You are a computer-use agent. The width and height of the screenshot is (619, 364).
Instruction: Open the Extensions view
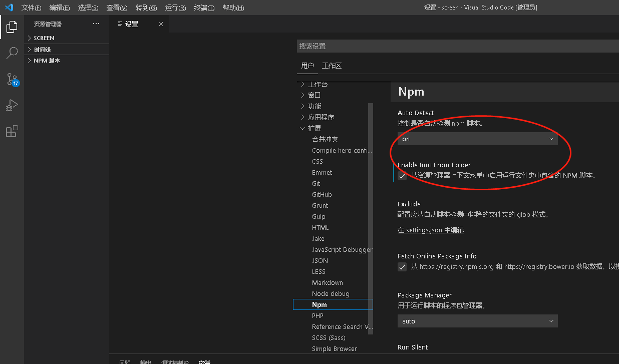[x=12, y=131]
